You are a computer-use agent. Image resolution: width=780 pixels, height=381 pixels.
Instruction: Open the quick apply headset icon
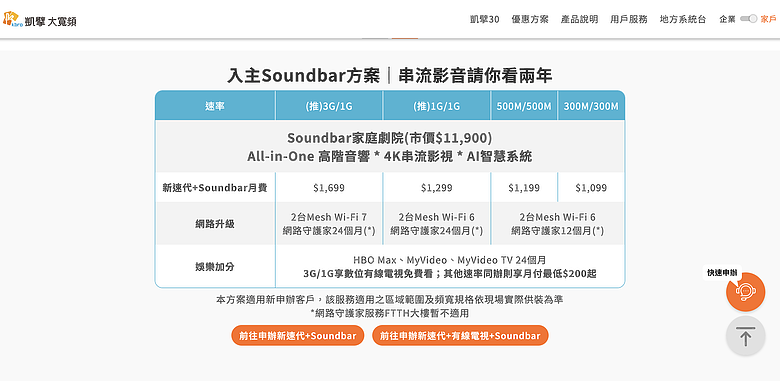click(745, 292)
